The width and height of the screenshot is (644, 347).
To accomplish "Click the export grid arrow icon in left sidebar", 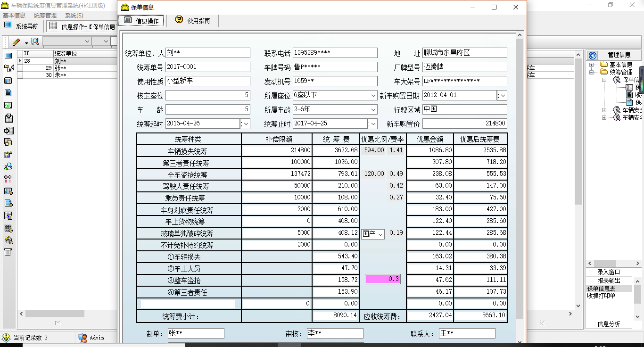I will 8,130.
